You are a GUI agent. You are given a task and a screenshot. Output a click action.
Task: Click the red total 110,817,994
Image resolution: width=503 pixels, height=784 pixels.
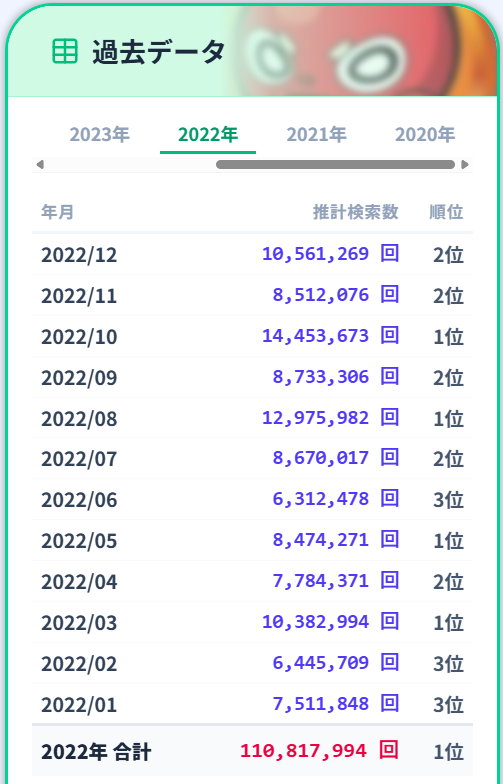tap(304, 751)
